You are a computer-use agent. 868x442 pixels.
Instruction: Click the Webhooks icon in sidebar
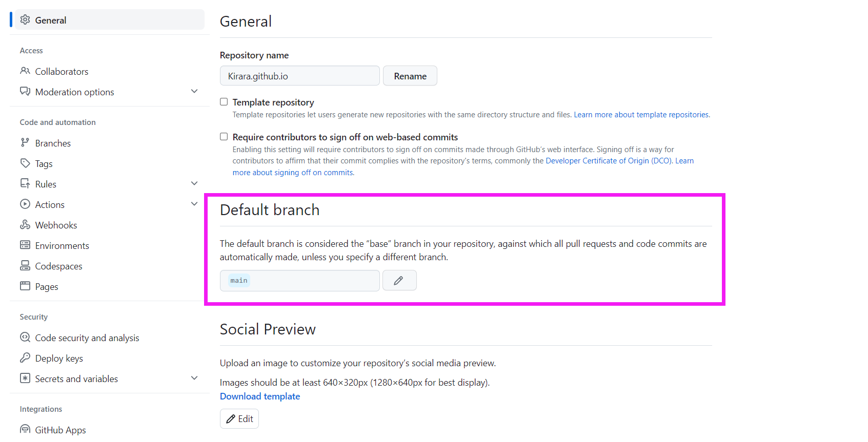(x=25, y=224)
